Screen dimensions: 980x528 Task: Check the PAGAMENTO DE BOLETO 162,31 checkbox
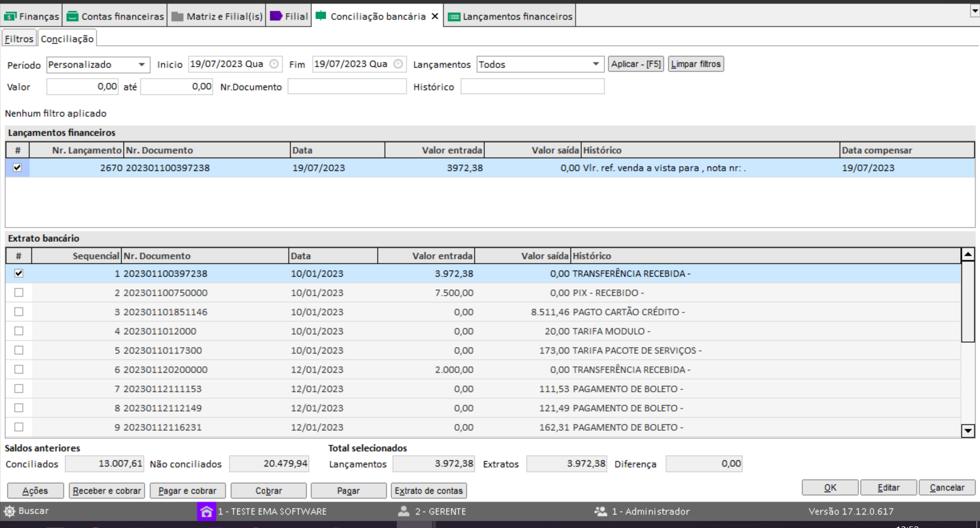coord(19,427)
